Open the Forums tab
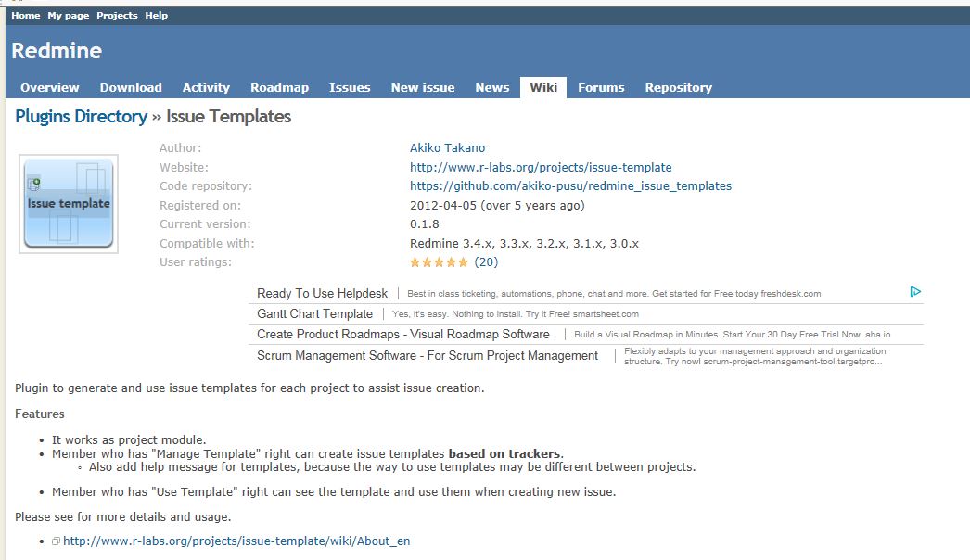 coord(601,87)
